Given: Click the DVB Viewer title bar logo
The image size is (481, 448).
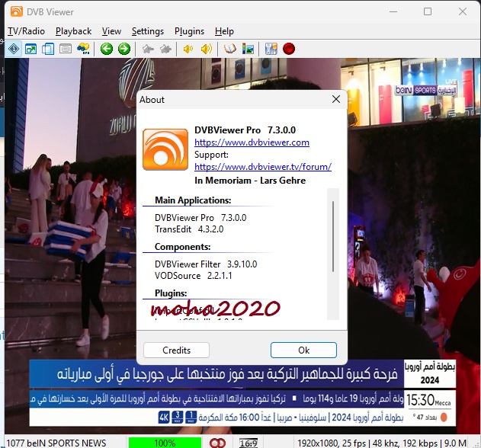Looking at the screenshot, I should click(17, 11).
